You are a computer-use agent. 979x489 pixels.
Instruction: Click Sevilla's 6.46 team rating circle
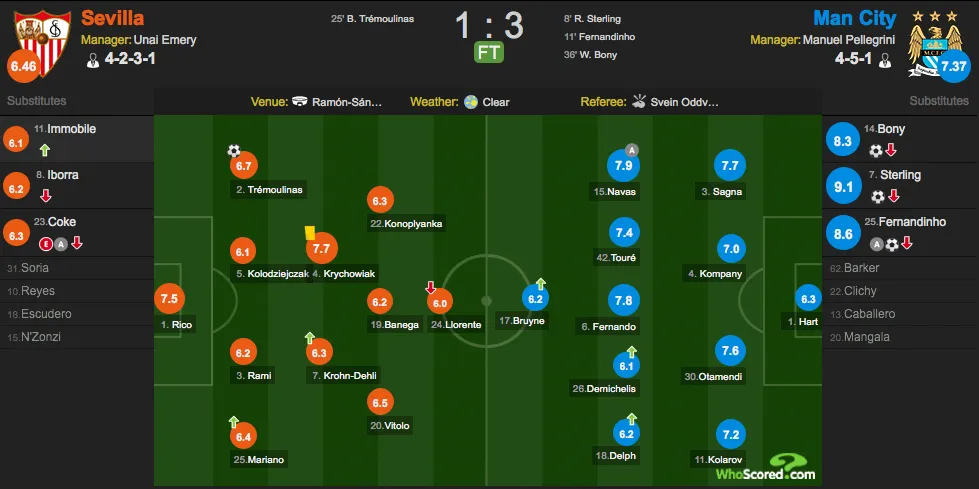(x=23, y=66)
